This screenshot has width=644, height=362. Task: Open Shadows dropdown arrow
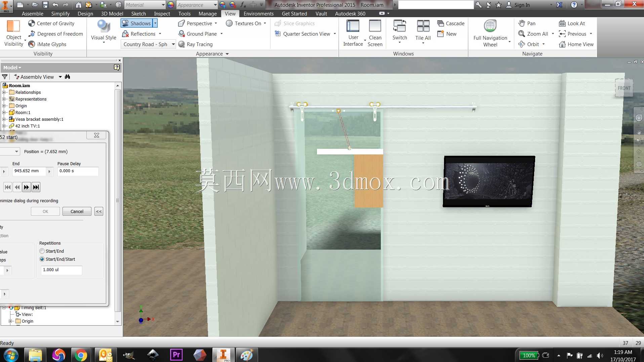point(155,23)
